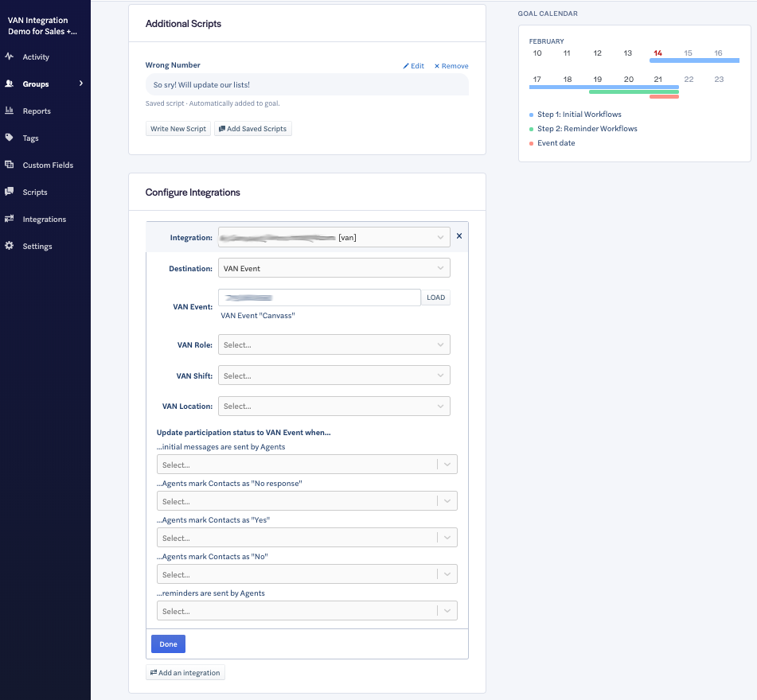Click the VAN Event ID input field

coord(319,297)
